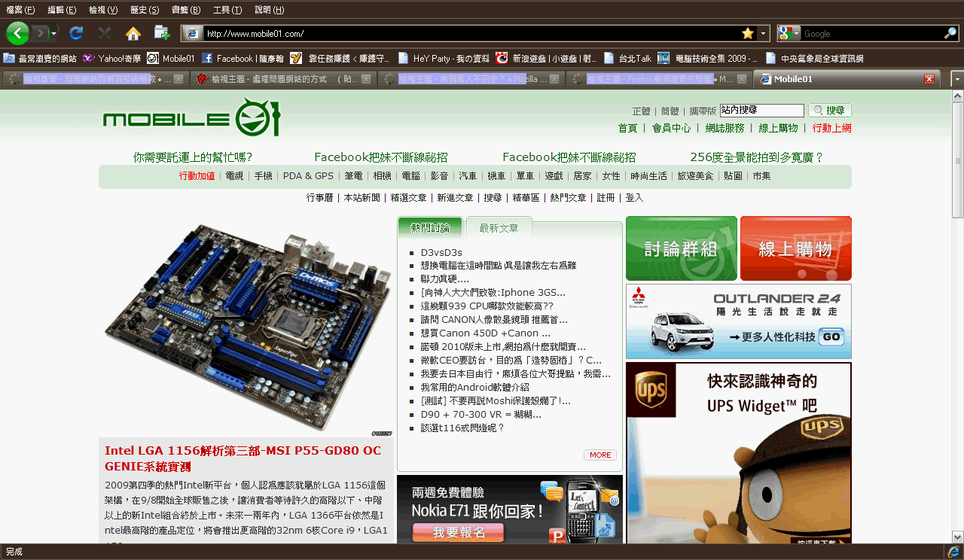Open the 檔案 menu
The height and width of the screenshot is (560, 964).
[20, 10]
